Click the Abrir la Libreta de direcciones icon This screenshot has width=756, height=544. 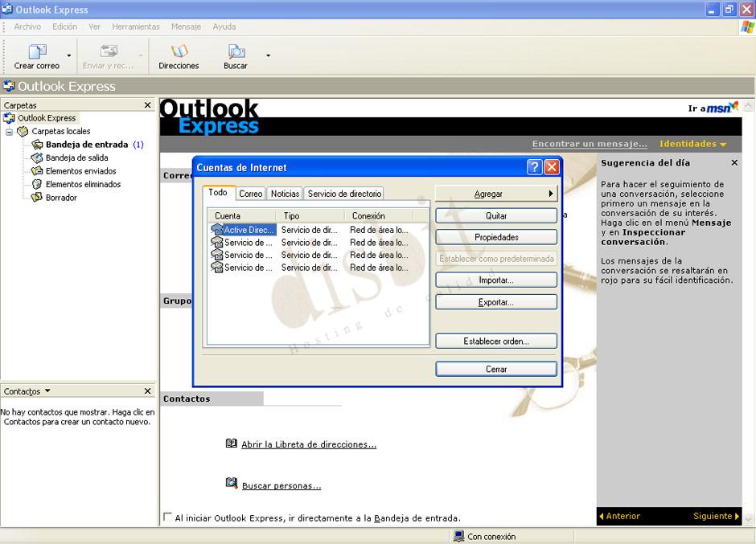tap(231, 444)
